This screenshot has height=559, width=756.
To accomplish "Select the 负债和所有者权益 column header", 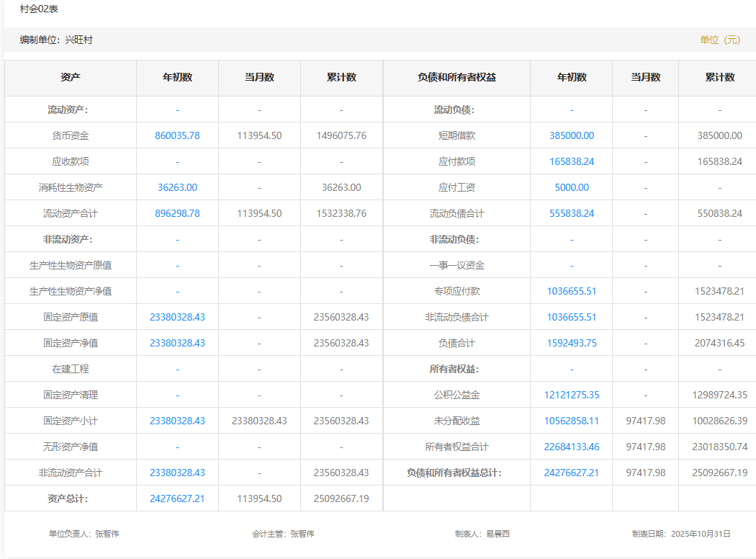I will 456,78.
